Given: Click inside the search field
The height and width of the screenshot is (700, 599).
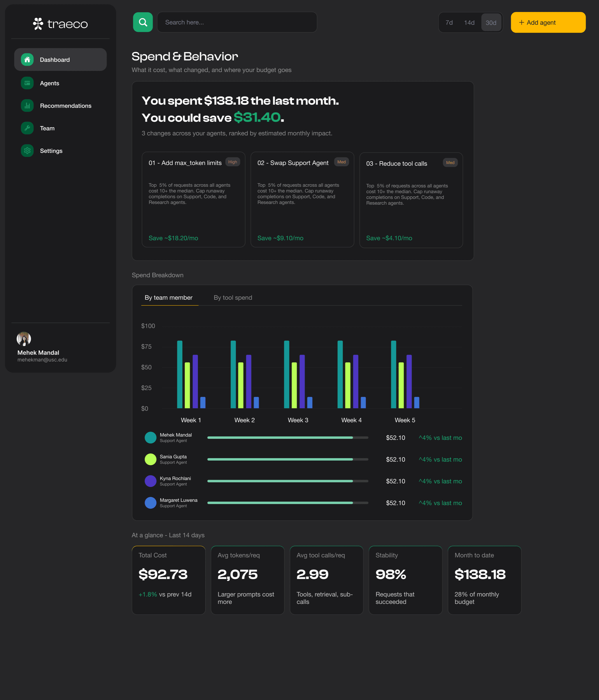Looking at the screenshot, I should pyautogui.click(x=237, y=22).
